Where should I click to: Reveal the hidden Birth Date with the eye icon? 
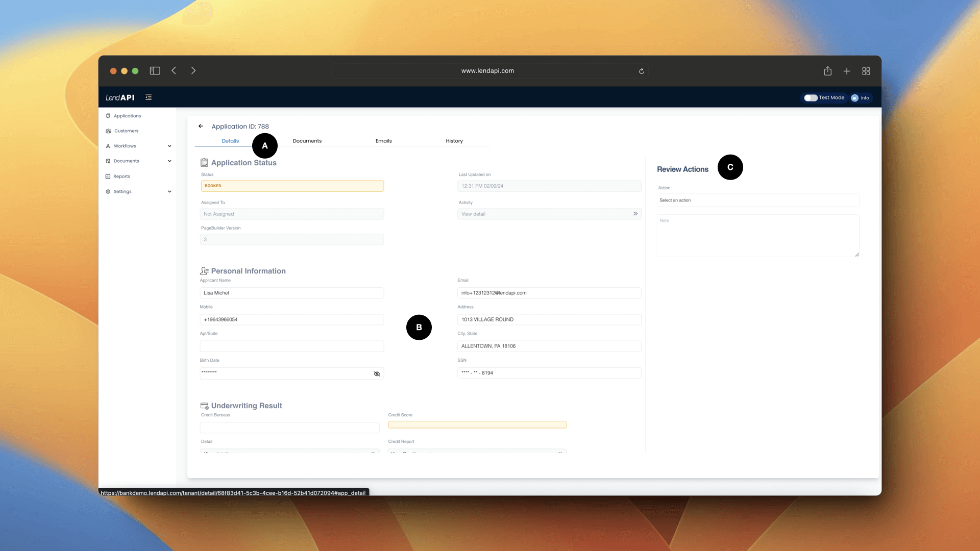click(x=377, y=374)
